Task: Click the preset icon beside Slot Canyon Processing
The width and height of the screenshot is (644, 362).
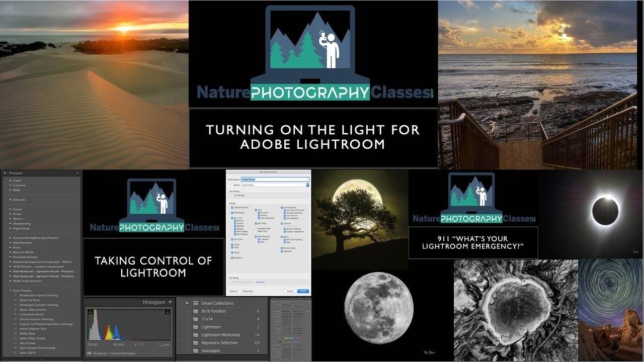Action: pos(16,348)
